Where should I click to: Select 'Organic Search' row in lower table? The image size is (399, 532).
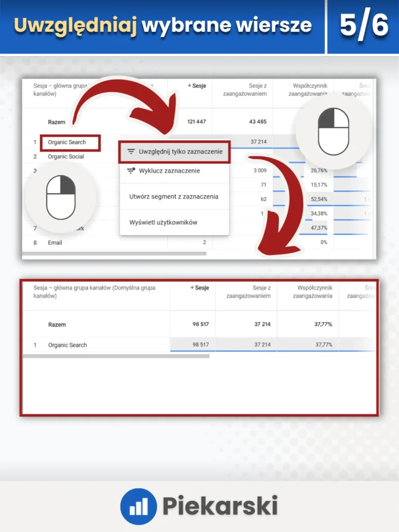[68, 345]
